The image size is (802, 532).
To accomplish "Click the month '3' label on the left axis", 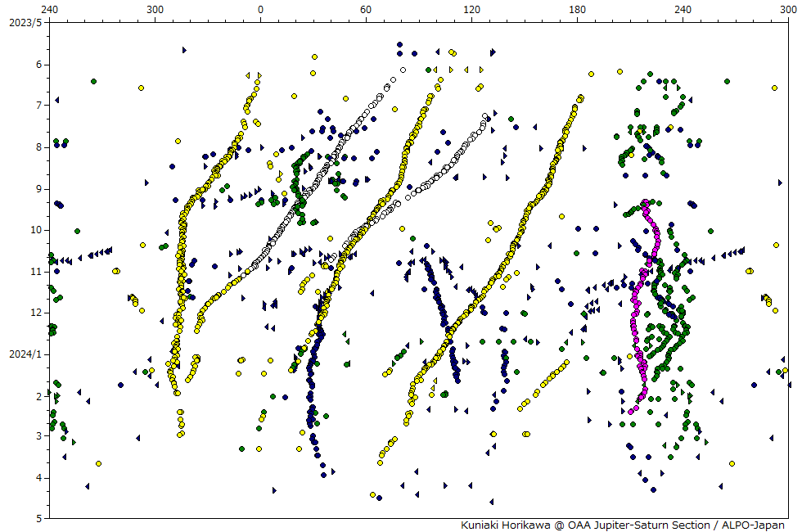I will 39,436.
